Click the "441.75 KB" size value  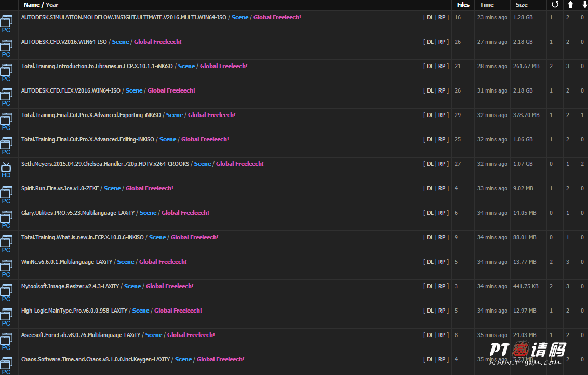coord(526,286)
